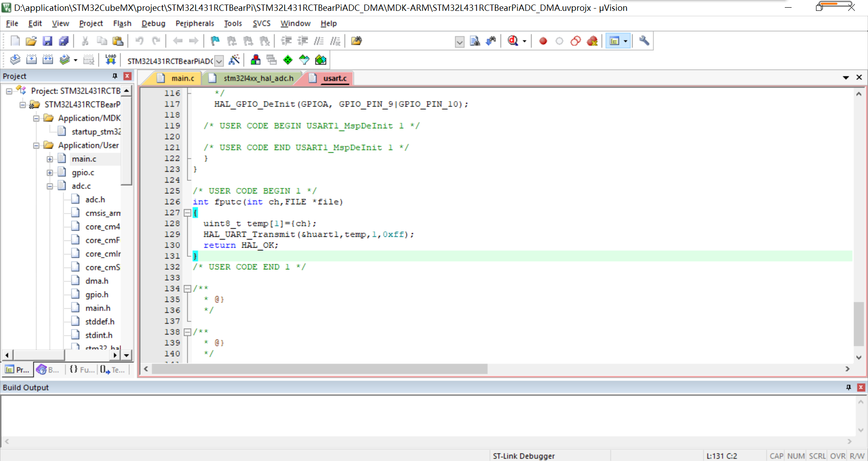Viewport: 868px width, 461px height.
Task: Open the Project menu
Action: (91, 24)
